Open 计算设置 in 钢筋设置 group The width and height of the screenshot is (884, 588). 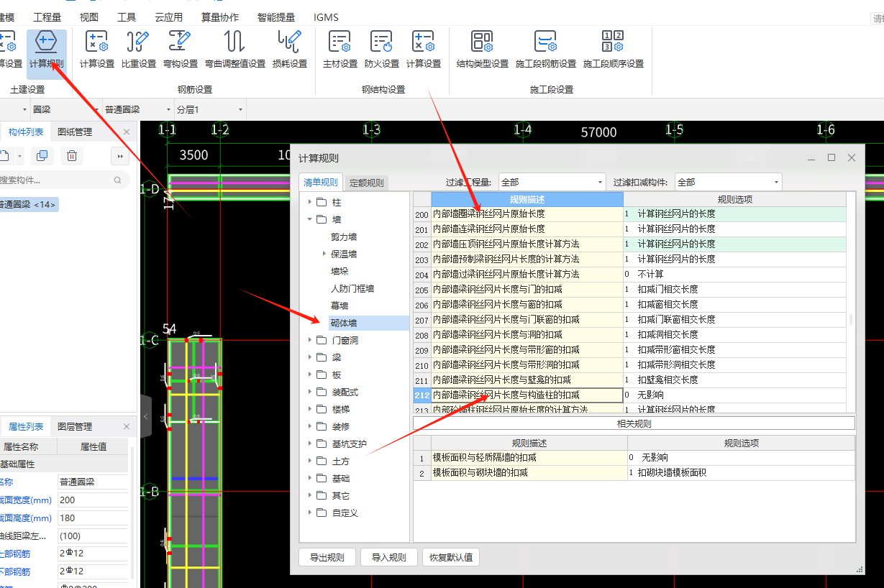pos(97,50)
